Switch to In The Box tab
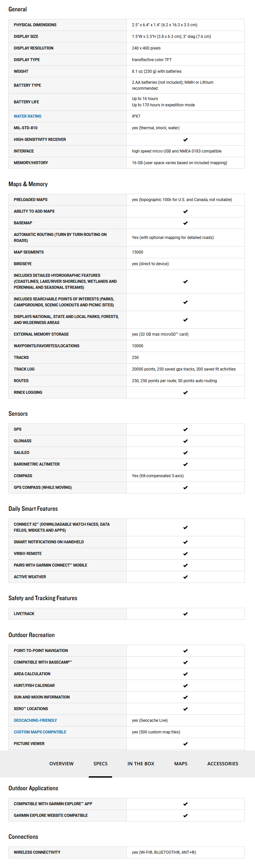Screen dimensions: 255x868 coord(141,763)
